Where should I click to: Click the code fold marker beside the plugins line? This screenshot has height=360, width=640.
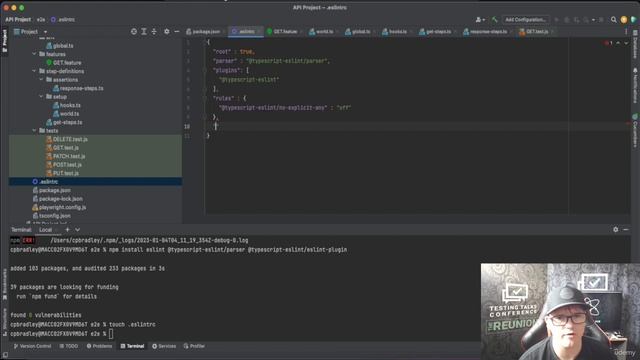pyautogui.click(x=205, y=70)
